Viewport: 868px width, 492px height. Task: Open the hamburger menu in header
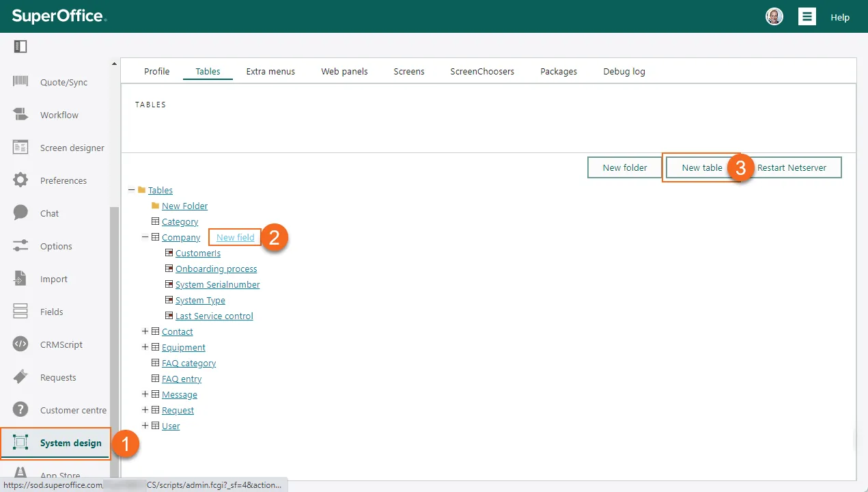[x=807, y=17]
